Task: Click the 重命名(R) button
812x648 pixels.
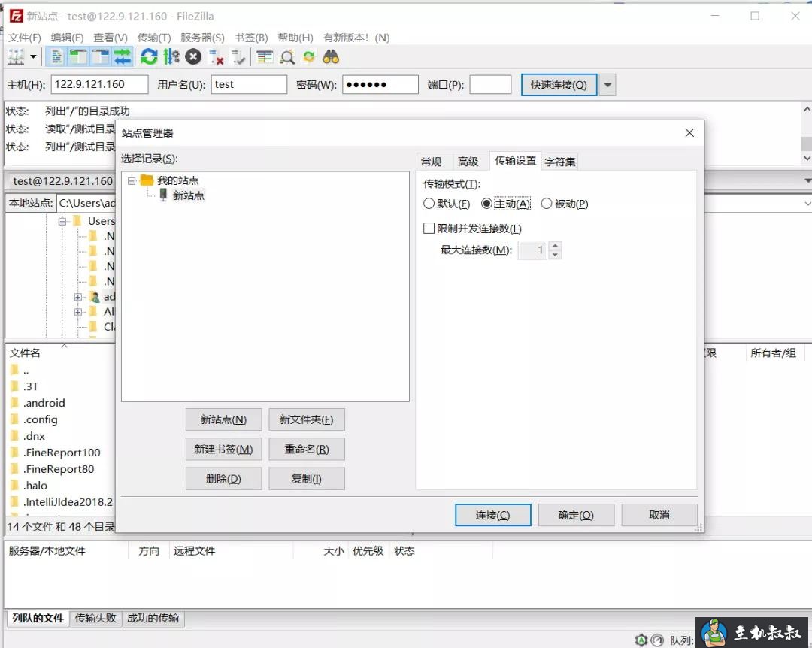Action: pos(307,449)
